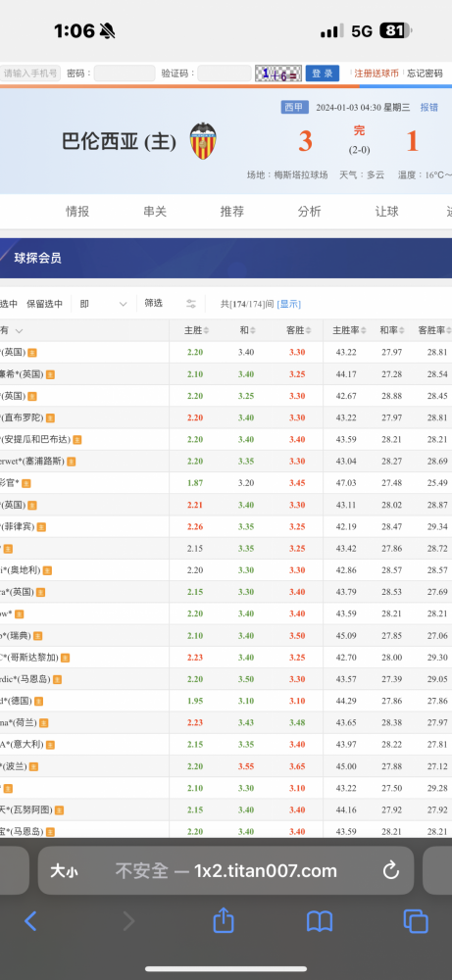Click the 西甲 league tag
Screen dimensions: 452x980
(x=294, y=107)
